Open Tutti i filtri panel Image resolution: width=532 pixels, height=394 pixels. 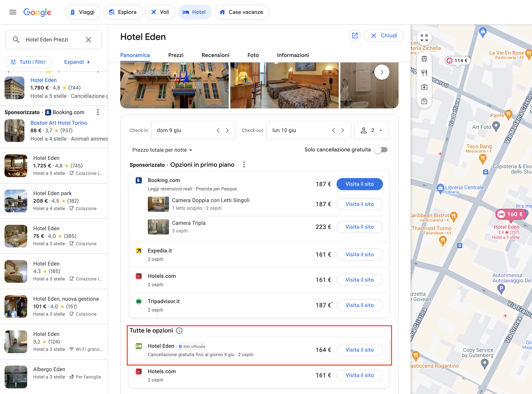[29, 62]
